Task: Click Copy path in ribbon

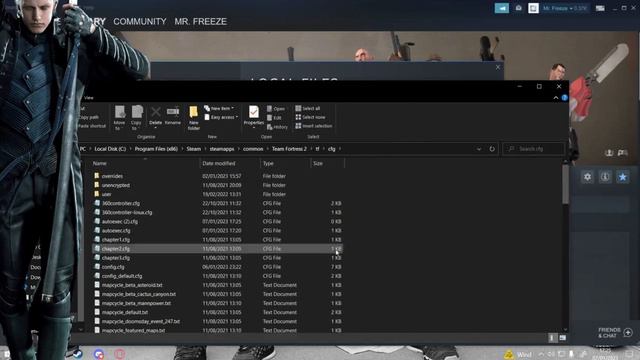Action: point(89,117)
